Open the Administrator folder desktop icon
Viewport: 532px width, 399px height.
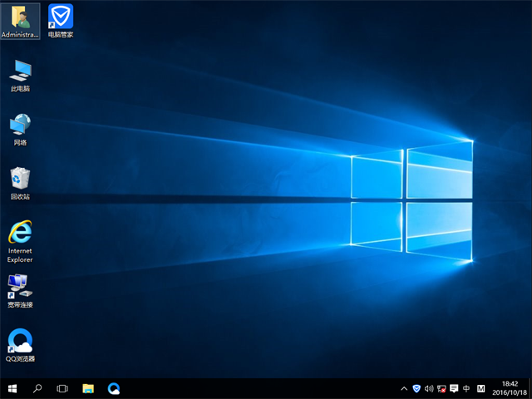tap(20, 19)
